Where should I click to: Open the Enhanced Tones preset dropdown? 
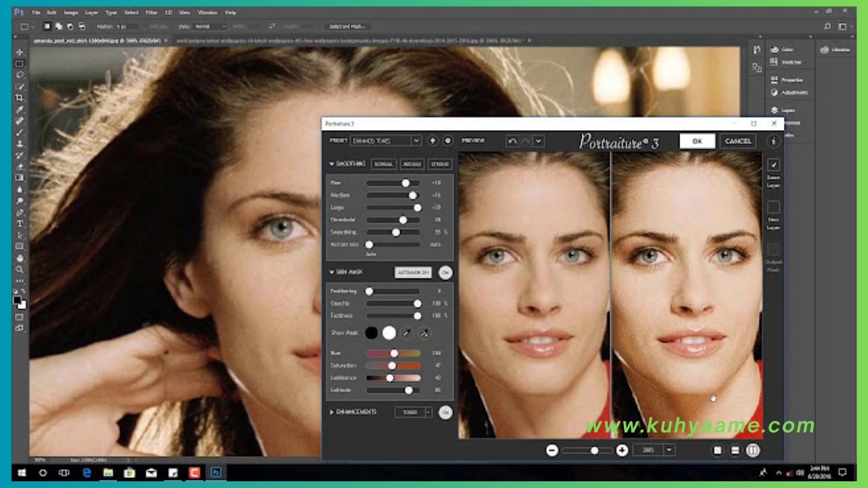[386, 140]
